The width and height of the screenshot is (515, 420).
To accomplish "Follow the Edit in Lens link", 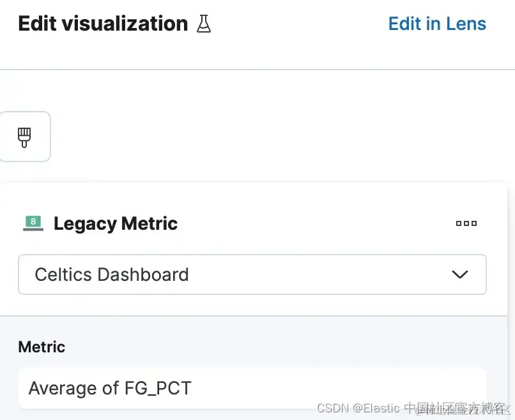I will [437, 24].
